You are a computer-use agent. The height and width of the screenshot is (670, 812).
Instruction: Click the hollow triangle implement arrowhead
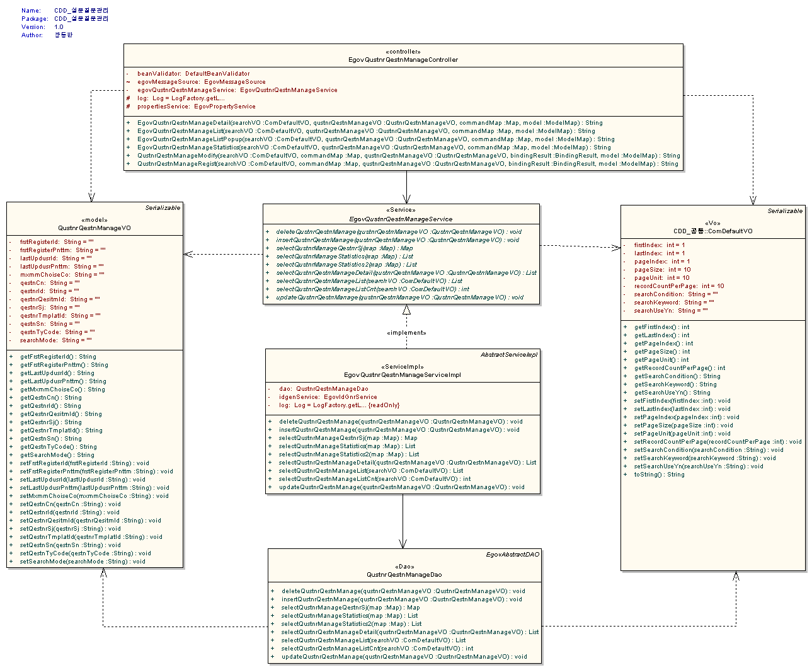[407, 310]
